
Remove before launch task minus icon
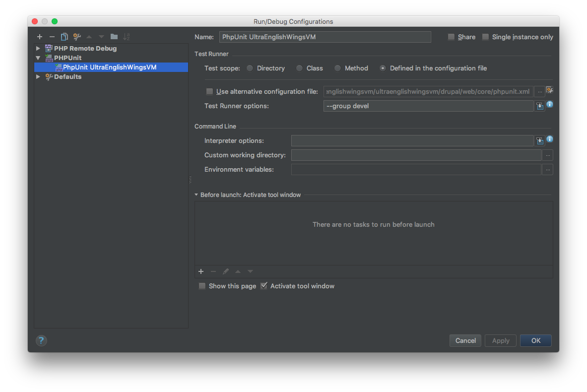tap(213, 271)
